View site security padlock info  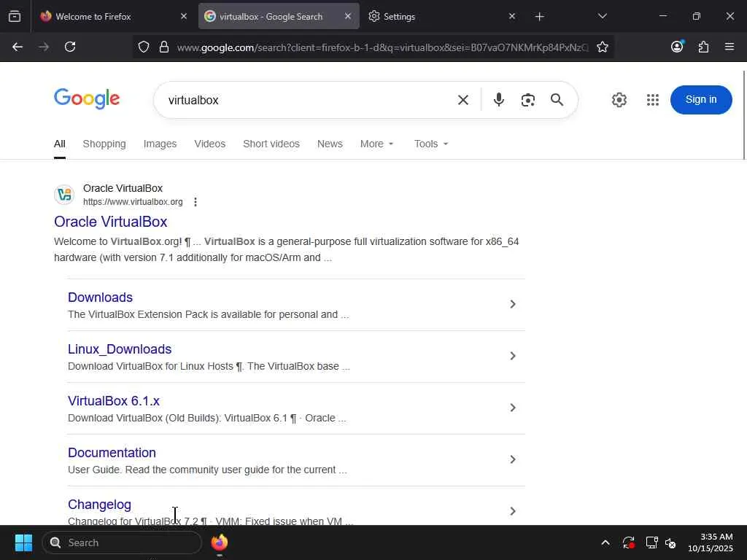tap(164, 47)
